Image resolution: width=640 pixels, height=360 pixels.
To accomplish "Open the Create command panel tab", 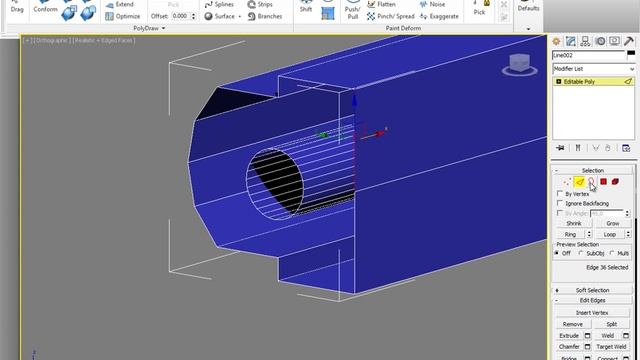I will (556, 41).
